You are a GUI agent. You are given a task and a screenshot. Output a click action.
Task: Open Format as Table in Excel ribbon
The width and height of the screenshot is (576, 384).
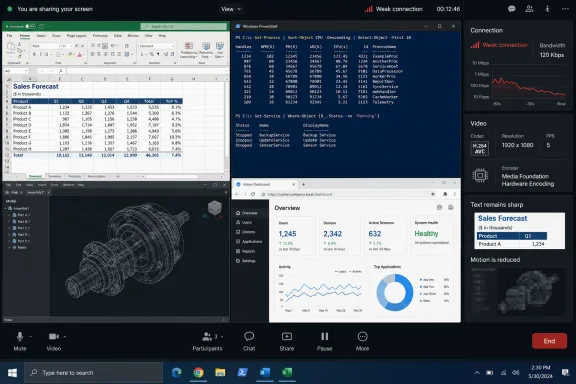[206, 50]
